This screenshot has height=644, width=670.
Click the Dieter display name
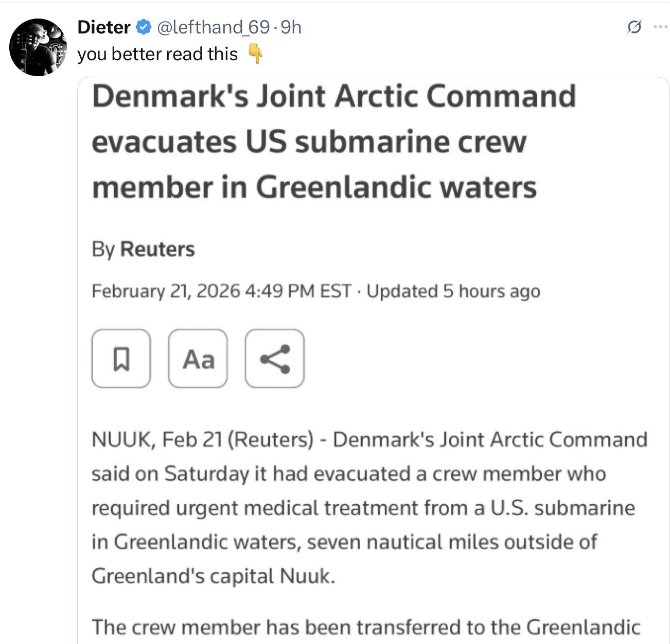click(103, 27)
